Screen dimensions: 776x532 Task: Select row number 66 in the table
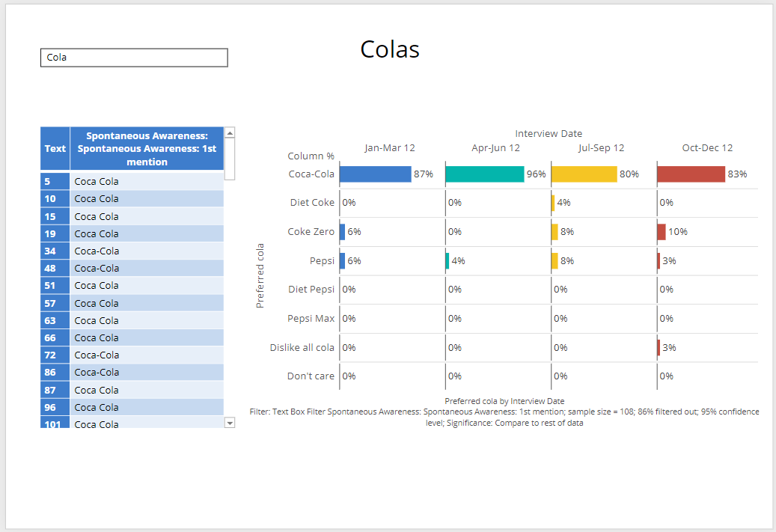(55, 337)
